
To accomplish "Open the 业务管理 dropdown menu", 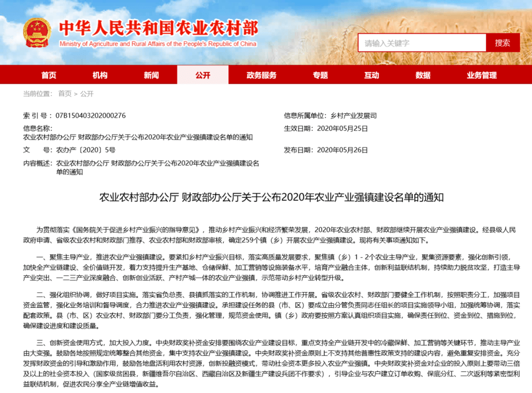I will pos(481,74).
